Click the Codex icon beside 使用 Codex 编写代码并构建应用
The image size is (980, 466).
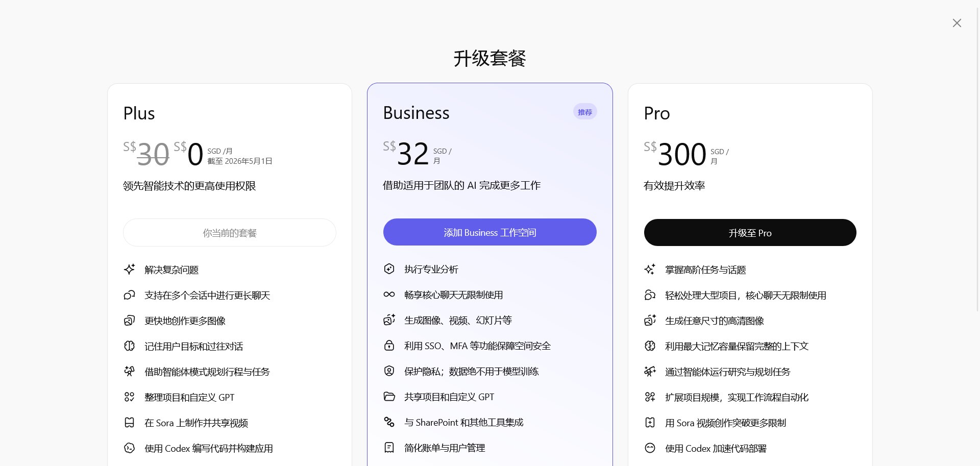pos(130,448)
